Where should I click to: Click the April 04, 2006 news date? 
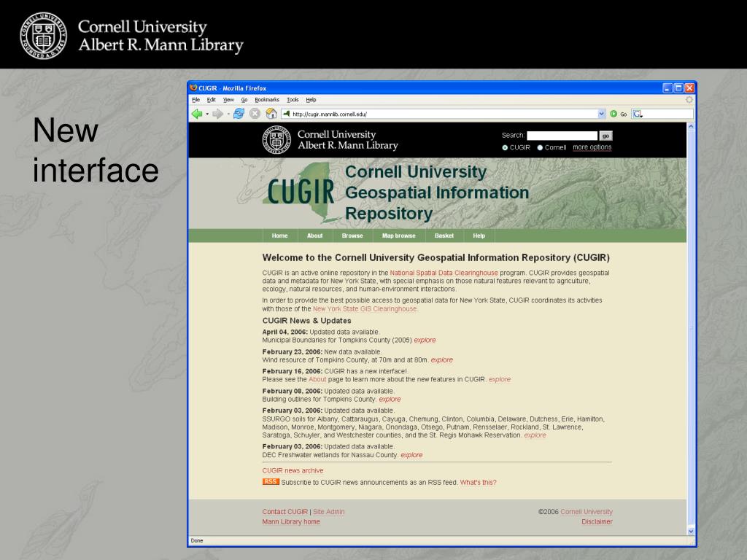(285, 332)
